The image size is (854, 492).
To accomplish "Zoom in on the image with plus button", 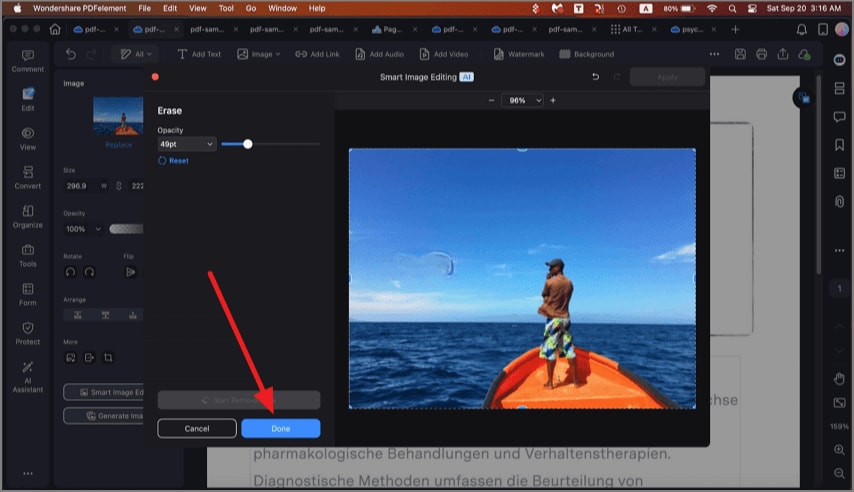I will tap(553, 100).
